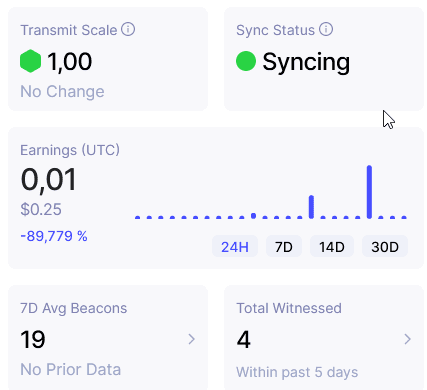Show 30D earnings range
This screenshot has width=427, height=390.
coord(385,247)
